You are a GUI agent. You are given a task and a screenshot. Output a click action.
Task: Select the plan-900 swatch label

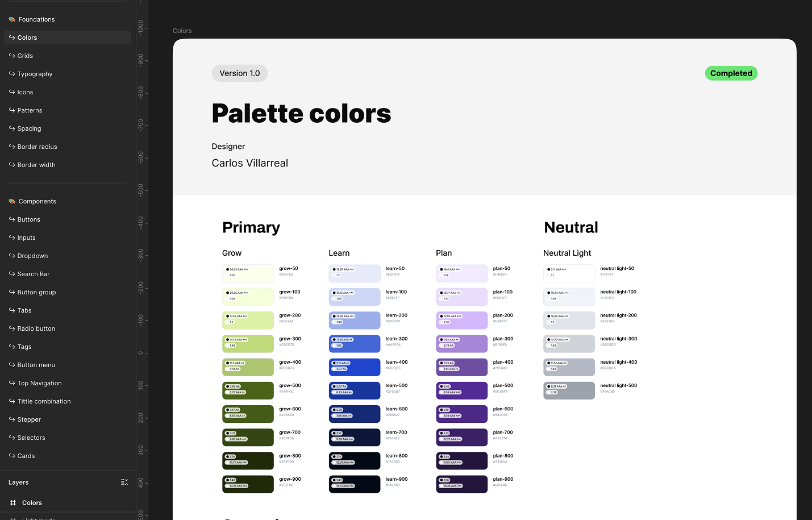click(x=503, y=479)
